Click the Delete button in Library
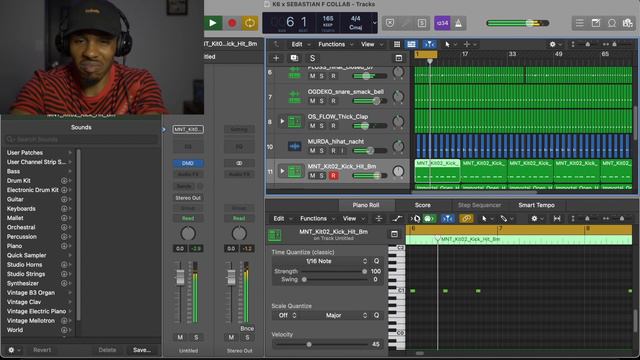 [x=107, y=350]
